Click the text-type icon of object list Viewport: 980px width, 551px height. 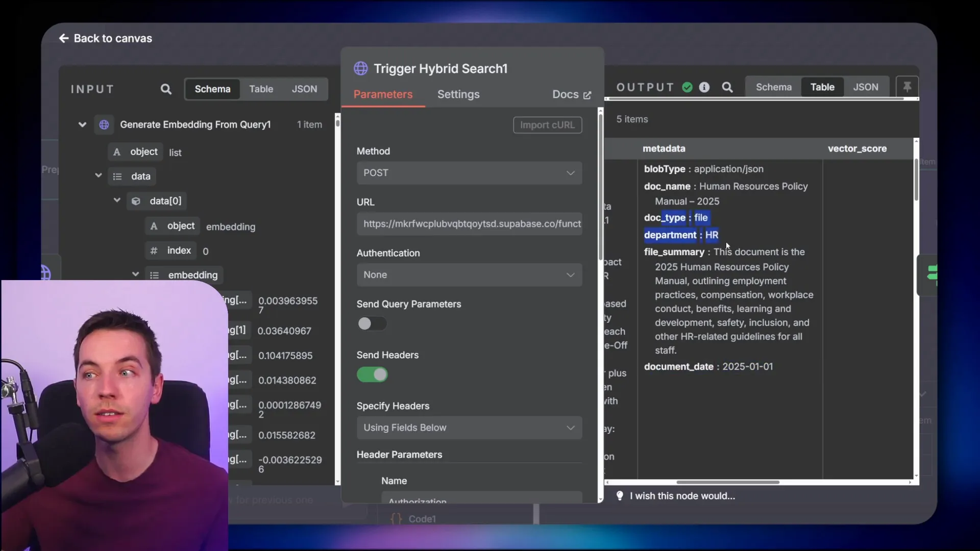[x=117, y=152]
